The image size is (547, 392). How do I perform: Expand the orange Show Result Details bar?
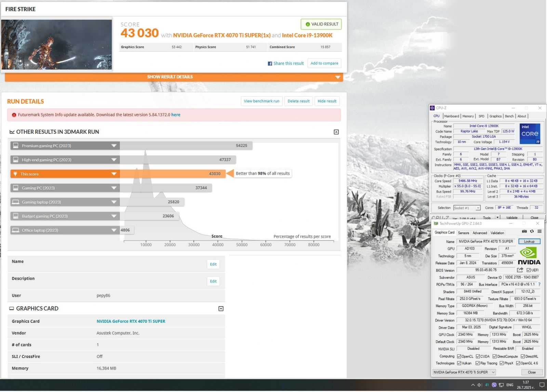tap(174, 77)
